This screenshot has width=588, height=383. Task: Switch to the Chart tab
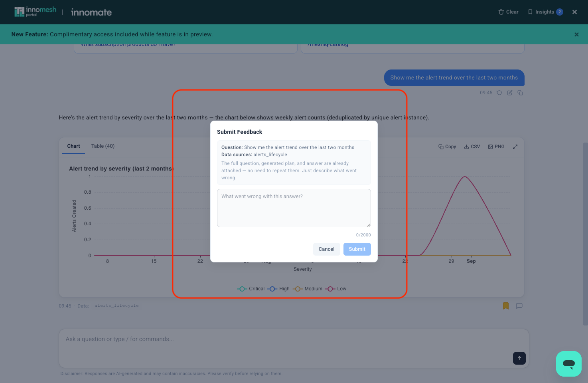click(73, 146)
